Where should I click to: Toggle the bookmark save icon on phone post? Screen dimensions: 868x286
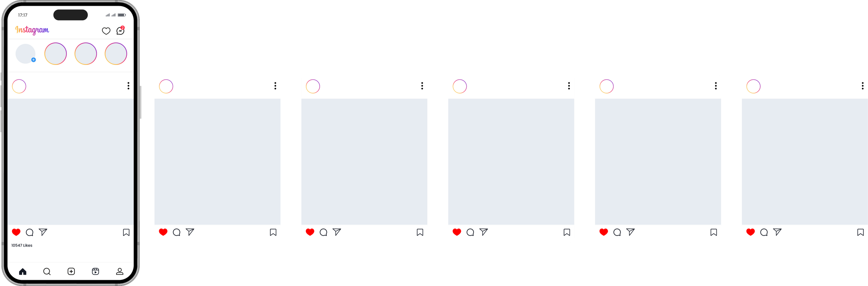(x=126, y=233)
